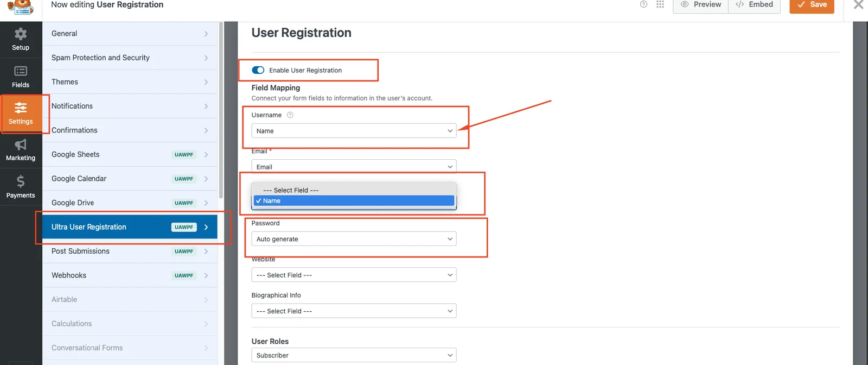This screenshot has width=868, height=365.
Task: Open the Spam Protection and Security settings
Action: coord(130,58)
